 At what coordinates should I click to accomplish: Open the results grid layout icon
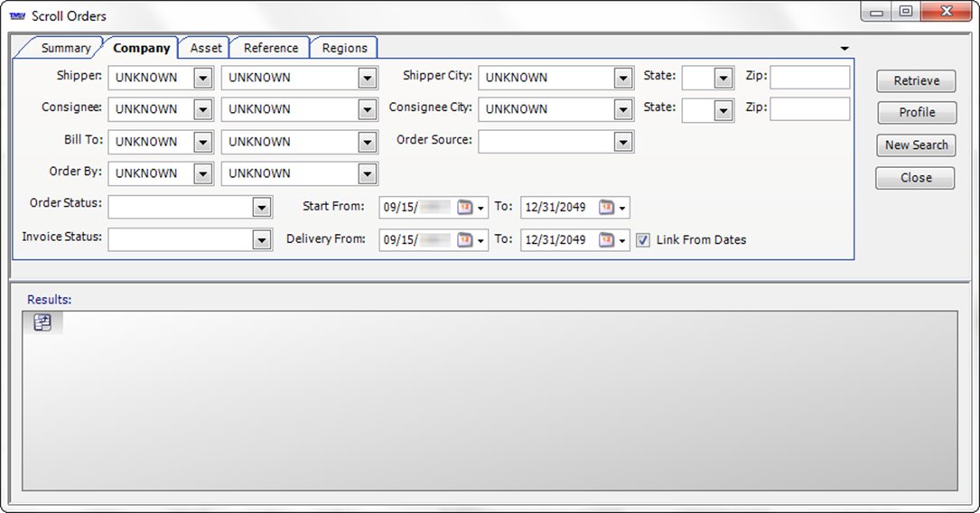[42, 322]
